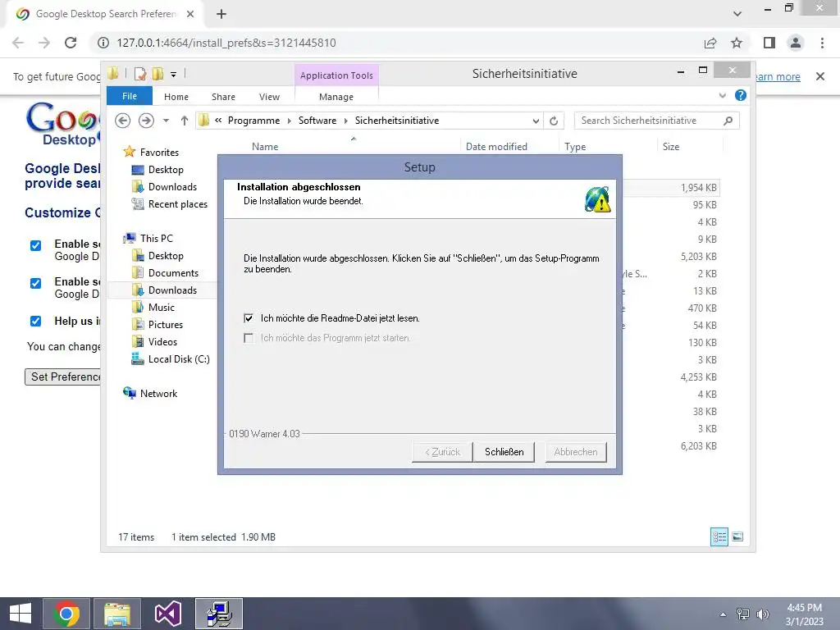Open the Home ribbon tab

(x=176, y=97)
